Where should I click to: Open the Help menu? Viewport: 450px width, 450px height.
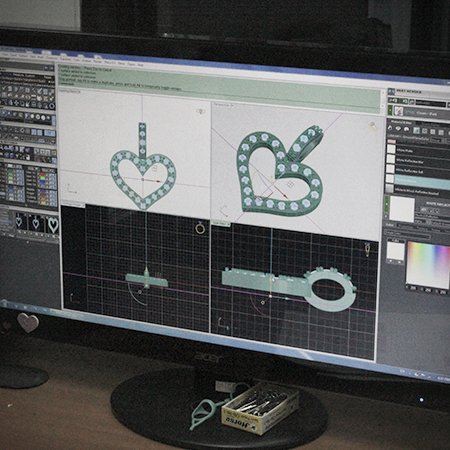pyautogui.click(x=141, y=65)
